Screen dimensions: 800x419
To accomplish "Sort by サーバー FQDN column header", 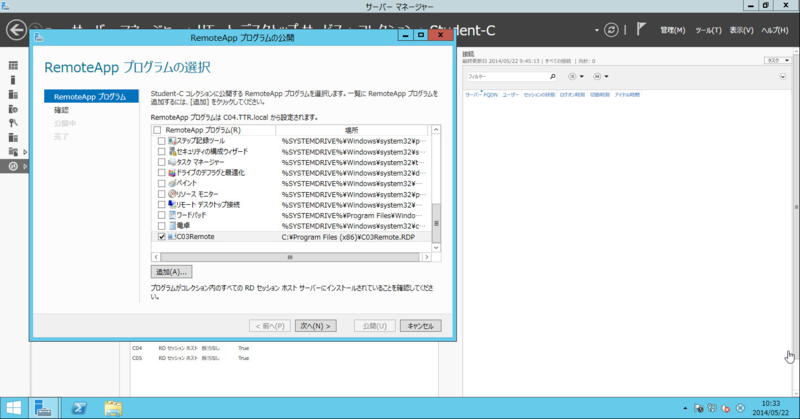I will [481, 95].
